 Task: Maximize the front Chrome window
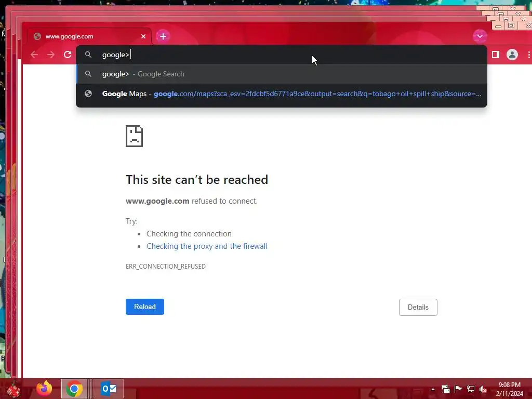[x=511, y=25]
